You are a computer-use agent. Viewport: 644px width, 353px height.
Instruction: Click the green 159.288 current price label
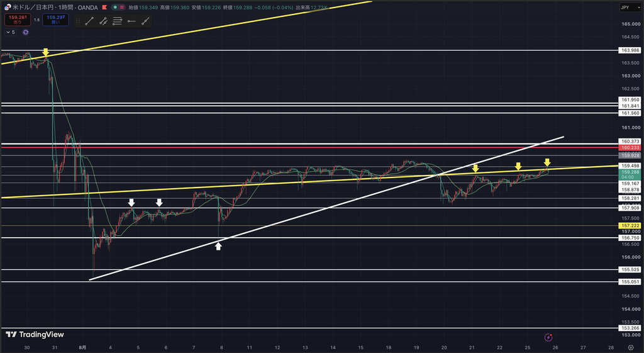tap(630, 174)
